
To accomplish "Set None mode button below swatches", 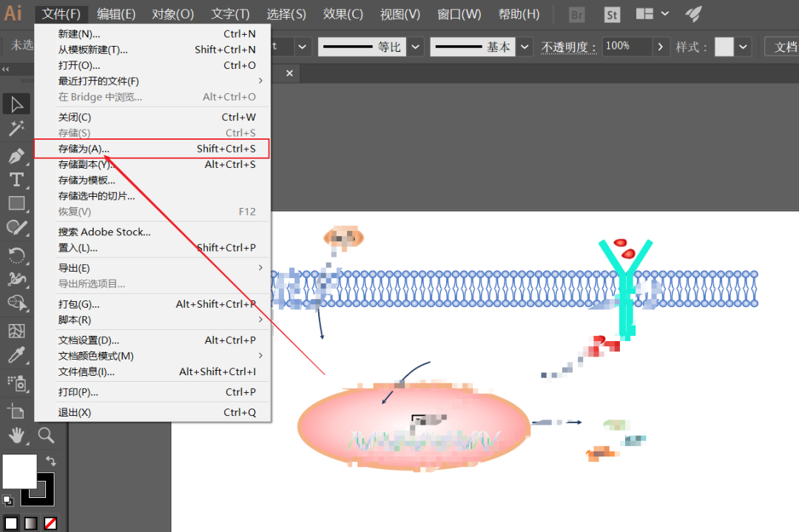I will [x=50, y=523].
